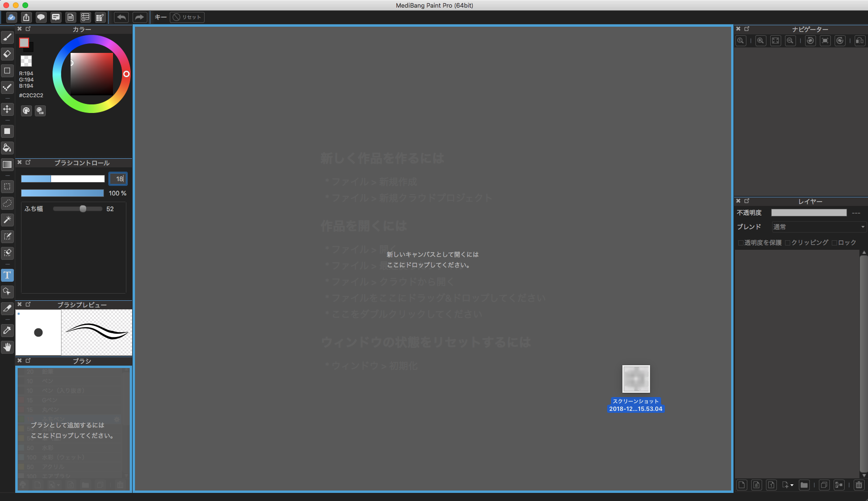Screen dimensions: 868x501
Task: Select the transparent color checker swatch
Action: [26, 61]
